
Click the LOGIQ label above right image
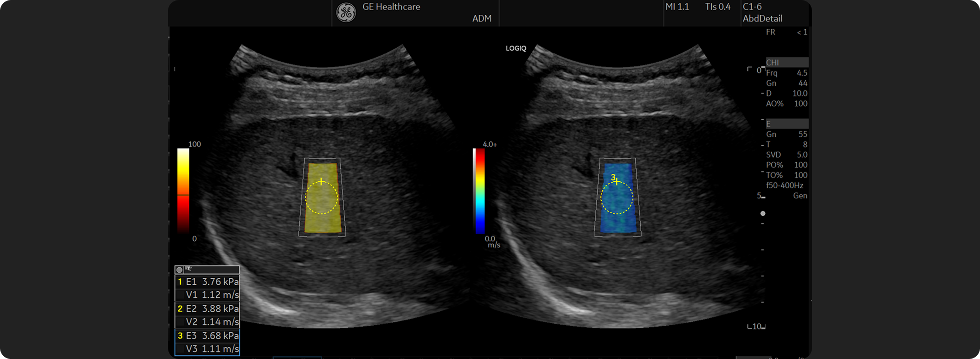click(x=516, y=48)
